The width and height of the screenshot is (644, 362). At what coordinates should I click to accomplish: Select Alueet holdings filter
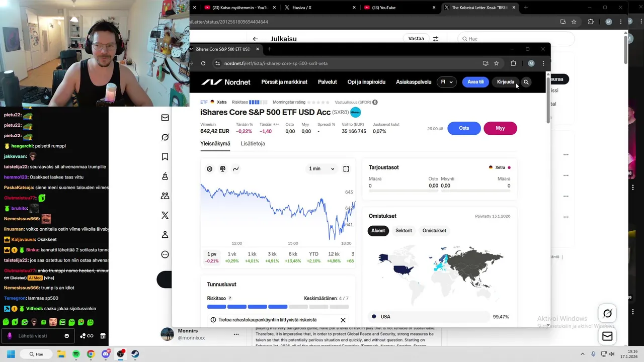click(x=378, y=231)
